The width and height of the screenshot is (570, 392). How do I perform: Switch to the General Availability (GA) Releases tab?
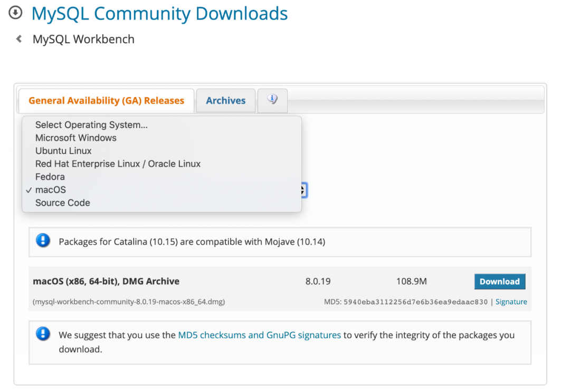106,101
